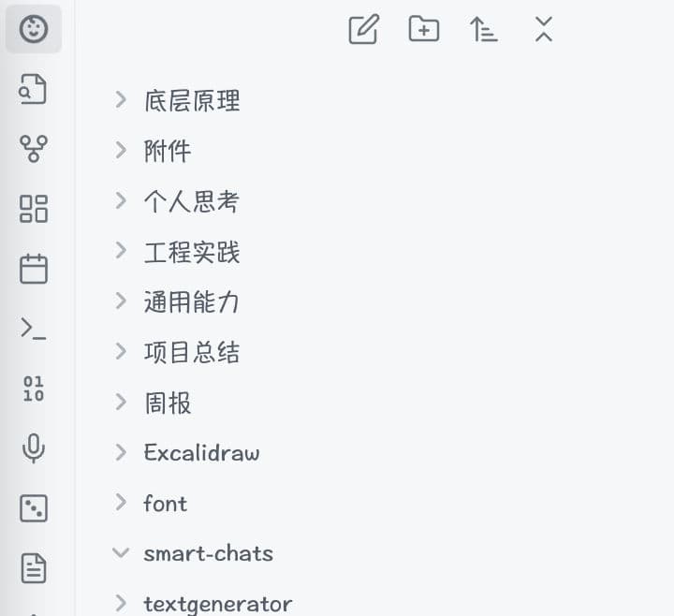The height and width of the screenshot is (616, 674).
Task: Click the smiley face icon in the ribbon
Action: pyautogui.click(x=34, y=29)
